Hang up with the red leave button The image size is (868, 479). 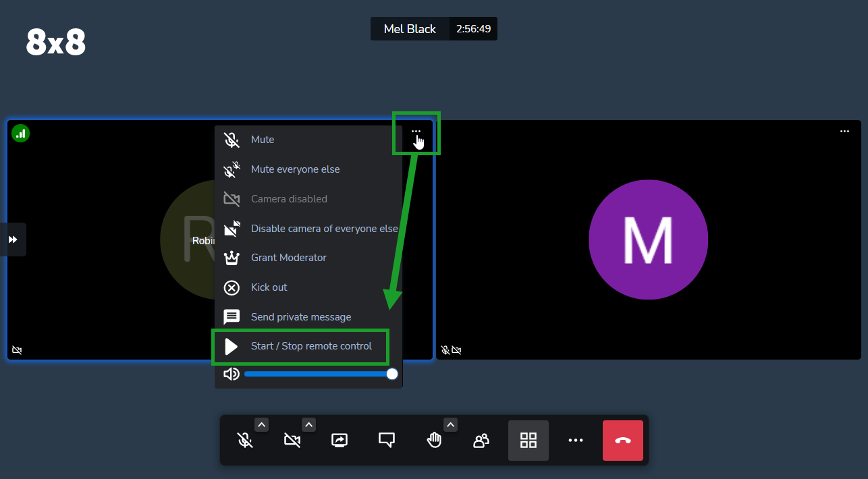coord(623,441)
